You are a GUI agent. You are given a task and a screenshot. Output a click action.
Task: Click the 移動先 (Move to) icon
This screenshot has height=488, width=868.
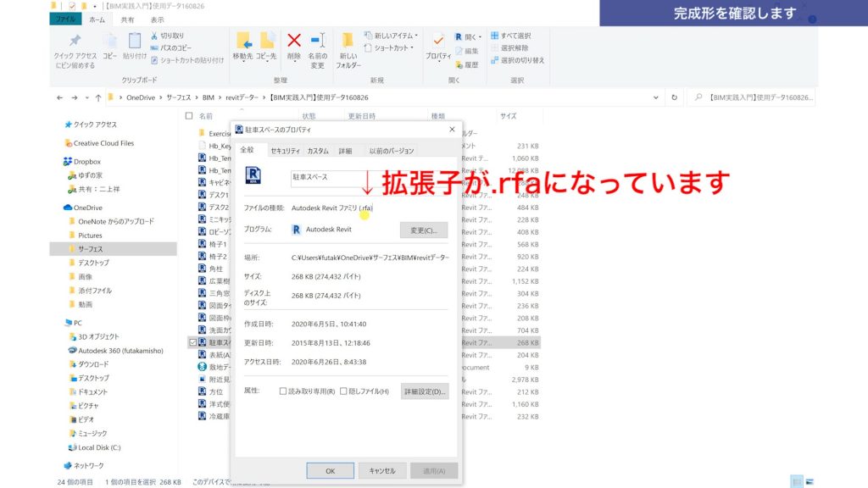tap(244, 41)
